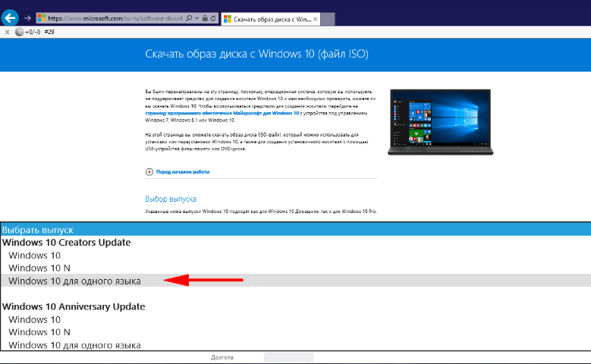The image size is (591, 364).
Task: Click the 'Выбор выпуска' heading
Action: (x=171, y=199)
